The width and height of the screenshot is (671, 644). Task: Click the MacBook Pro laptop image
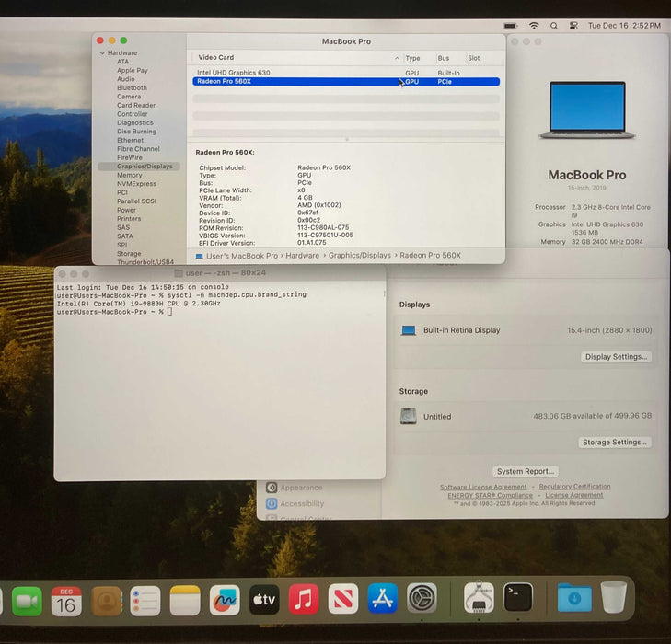(587, 109)
